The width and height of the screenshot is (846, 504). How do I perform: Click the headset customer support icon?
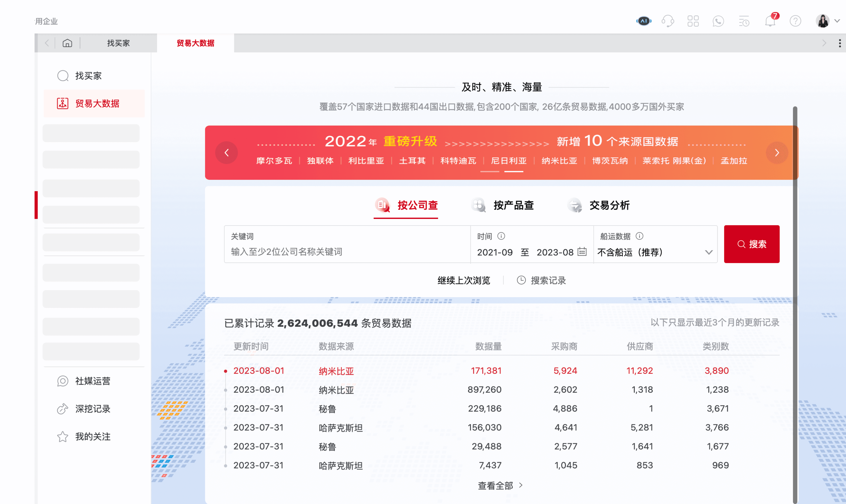click(x=668, y=21)
